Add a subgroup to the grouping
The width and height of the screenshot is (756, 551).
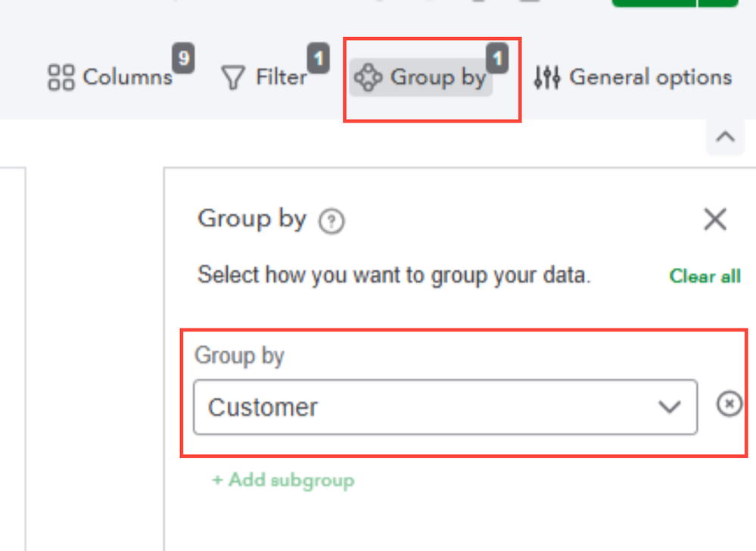click(283, 480)
